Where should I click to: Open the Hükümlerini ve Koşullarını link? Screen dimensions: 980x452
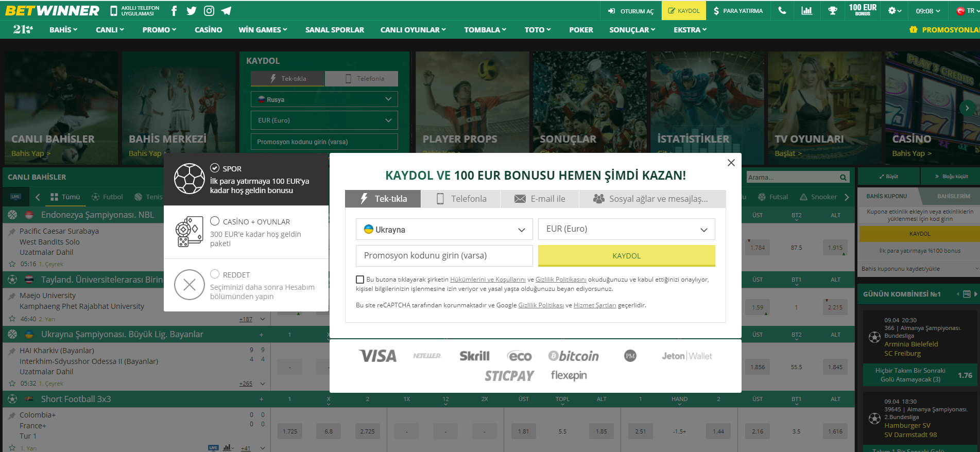[488, 280]
